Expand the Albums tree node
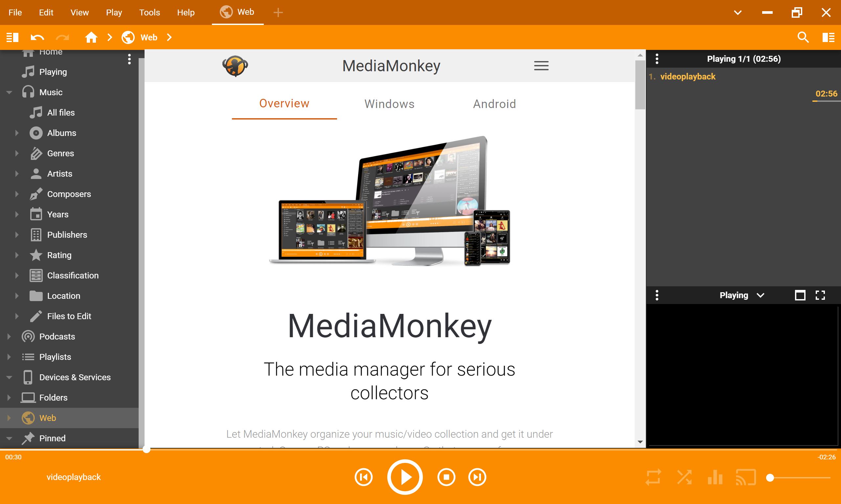Screen dimensions: 841x504 pos(17,133)
